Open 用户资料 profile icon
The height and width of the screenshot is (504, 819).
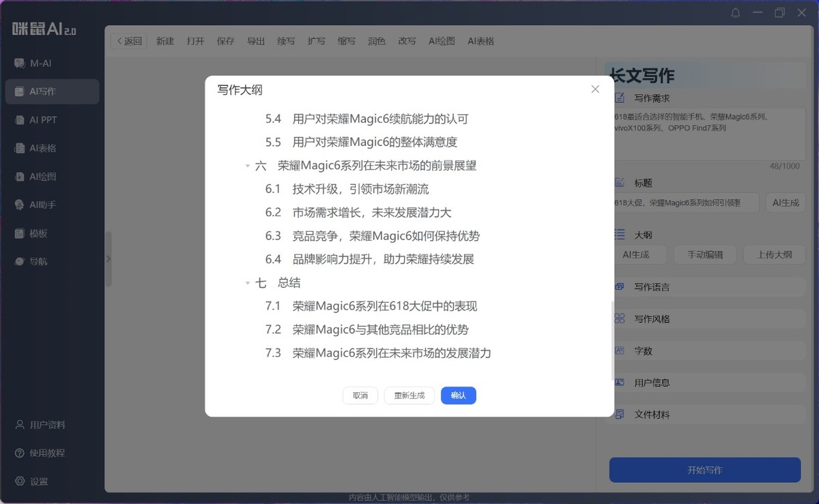(x=20, y=425)
